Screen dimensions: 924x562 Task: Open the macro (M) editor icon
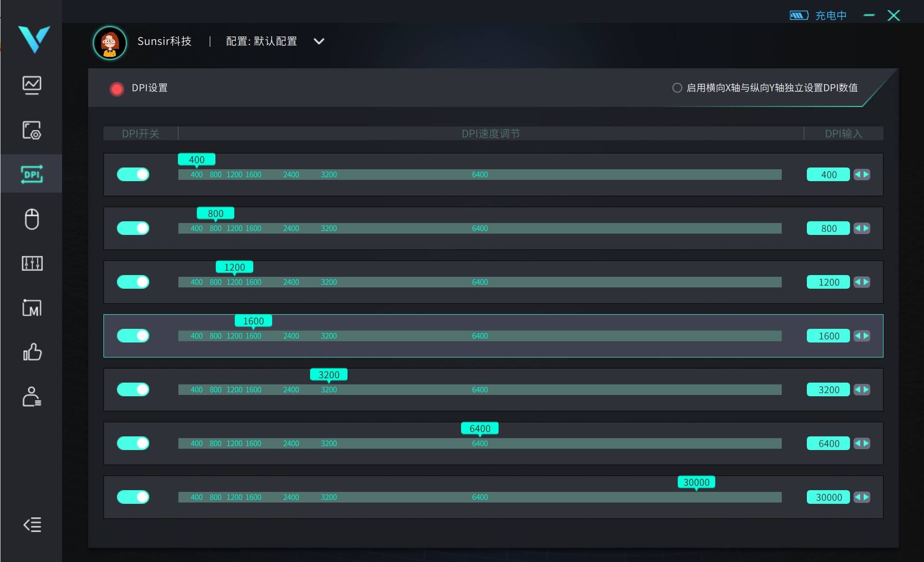pos(32,308)
